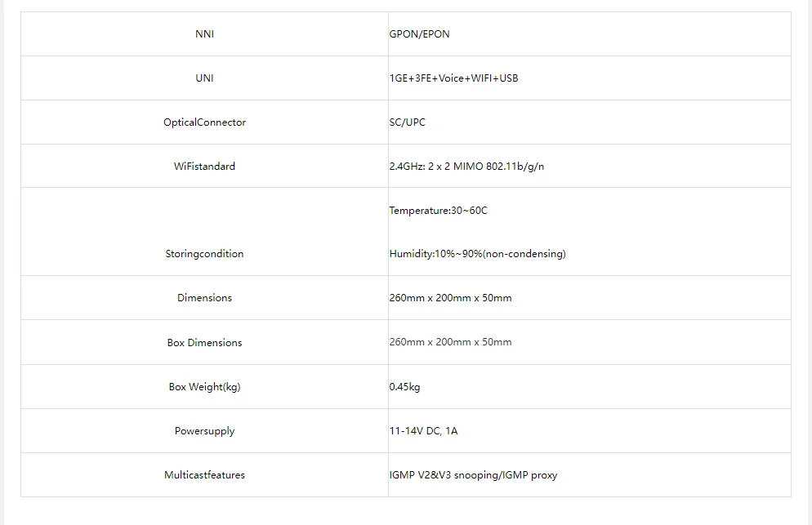Image resolution: width=812 pixels, height=525 pixels.
Task: Click the UNI row label
Action: coord(204,78)
